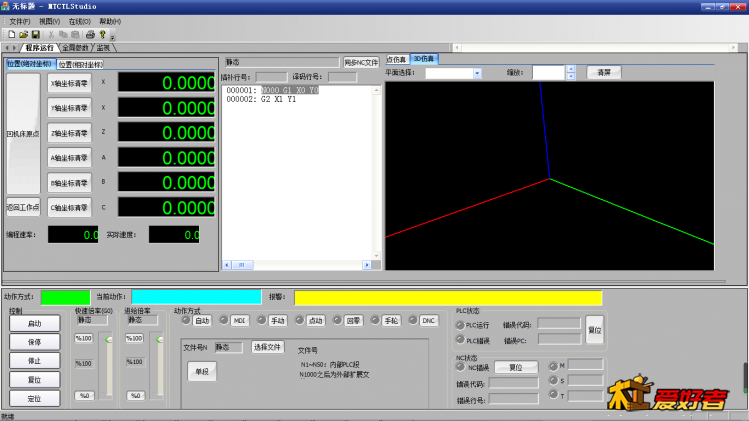
Task: Increase the 缩放 spinner value
Action: tap(570, 69)
